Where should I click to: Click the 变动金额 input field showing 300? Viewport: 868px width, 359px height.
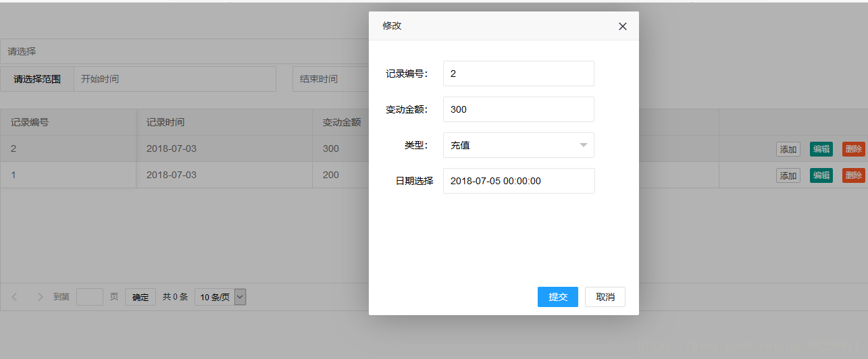(x=519, y=109)
